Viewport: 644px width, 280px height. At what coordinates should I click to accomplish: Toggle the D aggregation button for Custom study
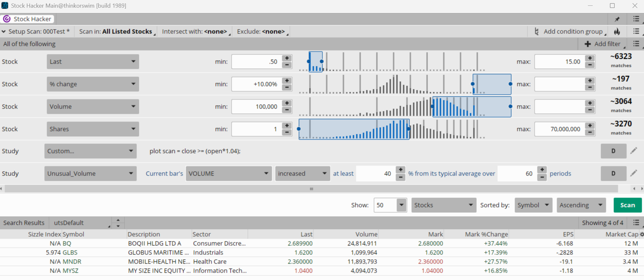point(613,151)
